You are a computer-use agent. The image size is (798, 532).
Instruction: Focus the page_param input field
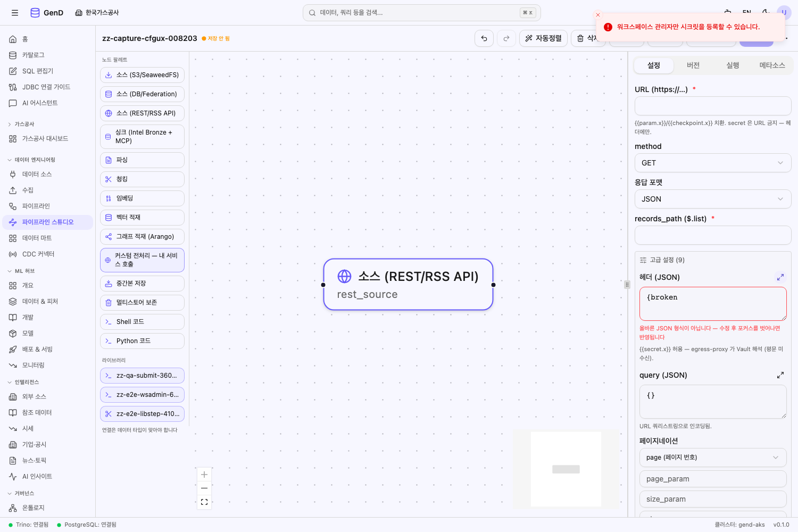(x=713, y=479)
